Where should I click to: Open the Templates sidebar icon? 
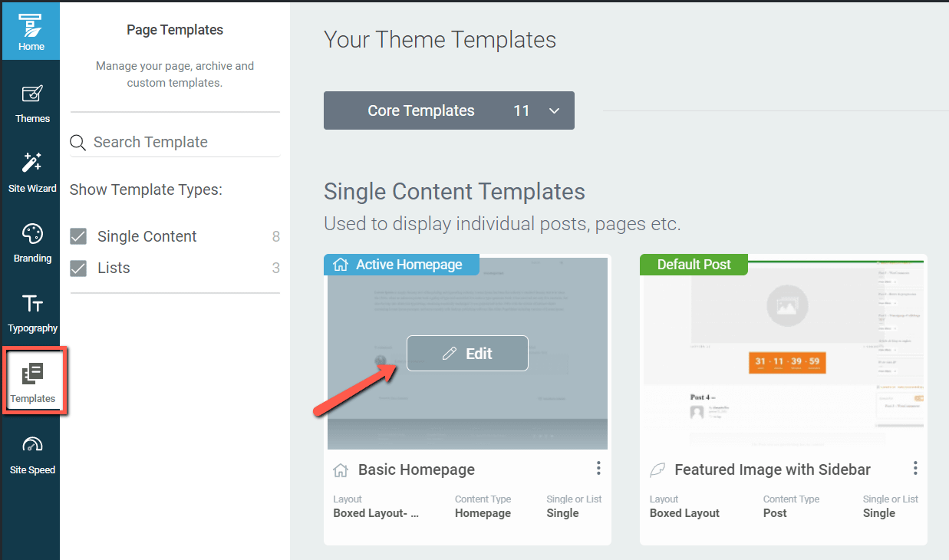(33, 383)
